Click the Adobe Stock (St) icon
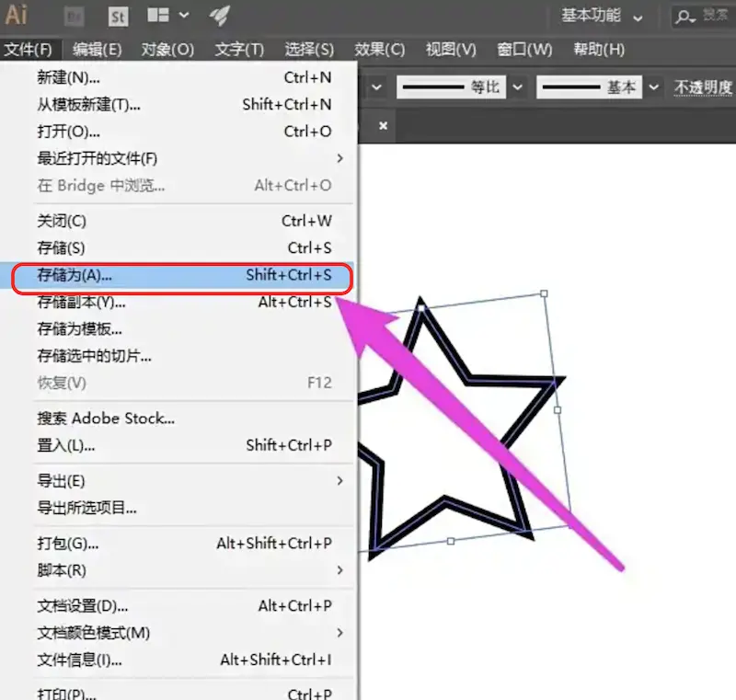This screenshot has height=700, width=736. tap(118, 17)
